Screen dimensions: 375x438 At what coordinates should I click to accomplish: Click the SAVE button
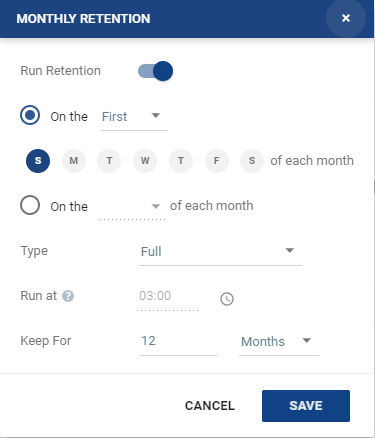pyautogui.click(x=306, y=406)
